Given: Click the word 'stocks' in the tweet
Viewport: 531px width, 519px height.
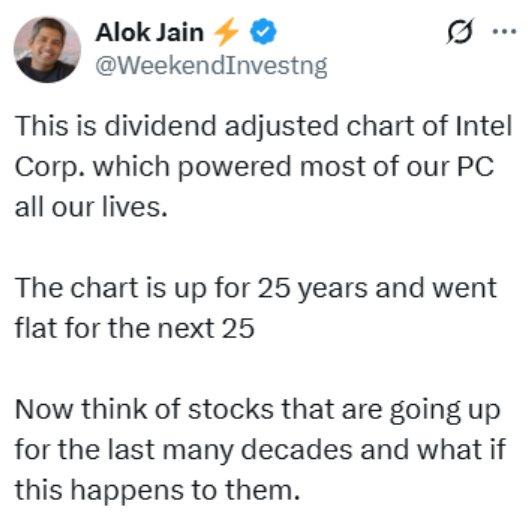Looking at the screenshot, I should (x=231, y=409).
